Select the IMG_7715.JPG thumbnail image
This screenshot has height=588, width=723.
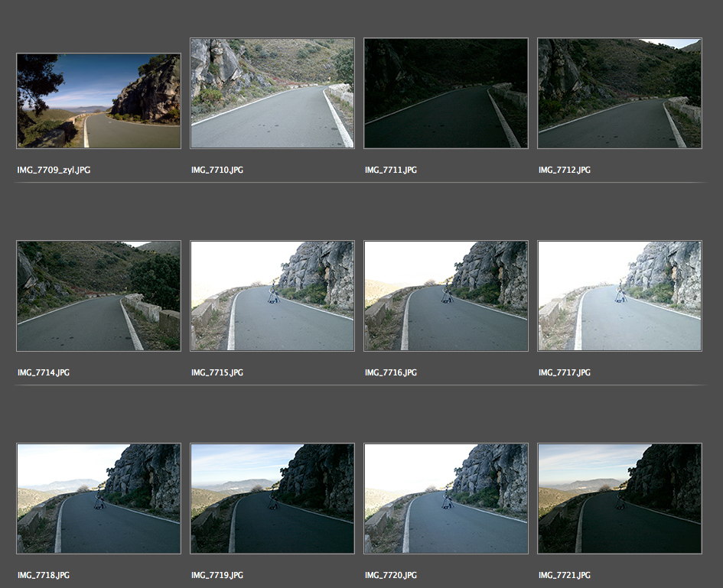(272, 296)
